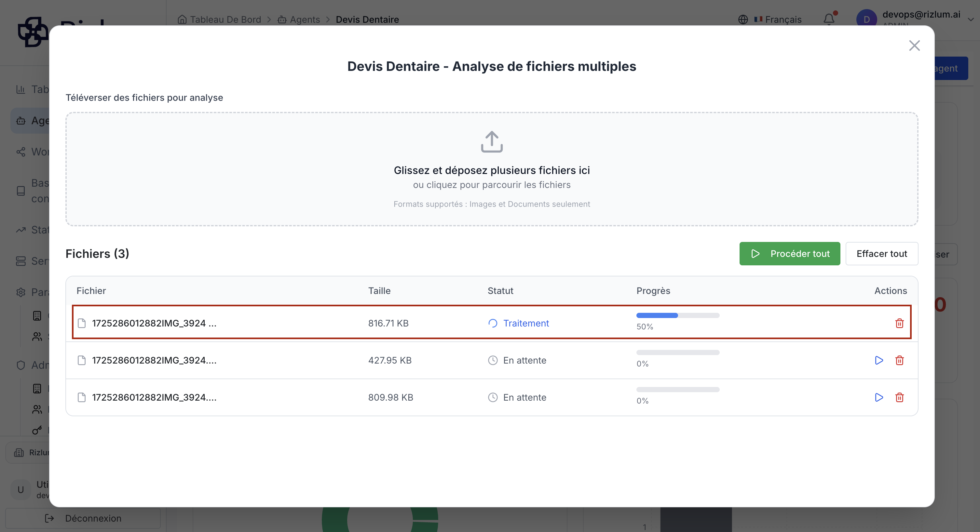Click '427.95 KB' size cell
The height and width of the screenshot is (532, 980).
pyautogui.click(x=389, y=360)
